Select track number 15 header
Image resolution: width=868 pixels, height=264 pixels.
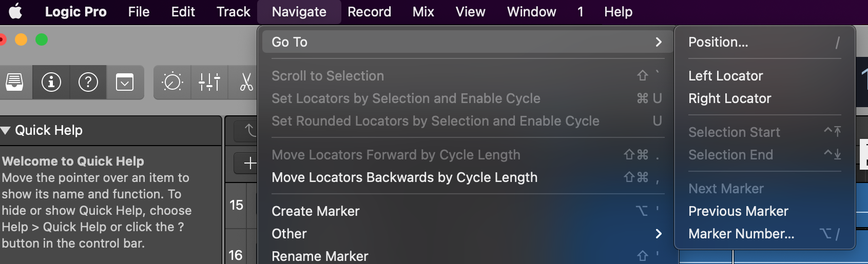(236, 205)
